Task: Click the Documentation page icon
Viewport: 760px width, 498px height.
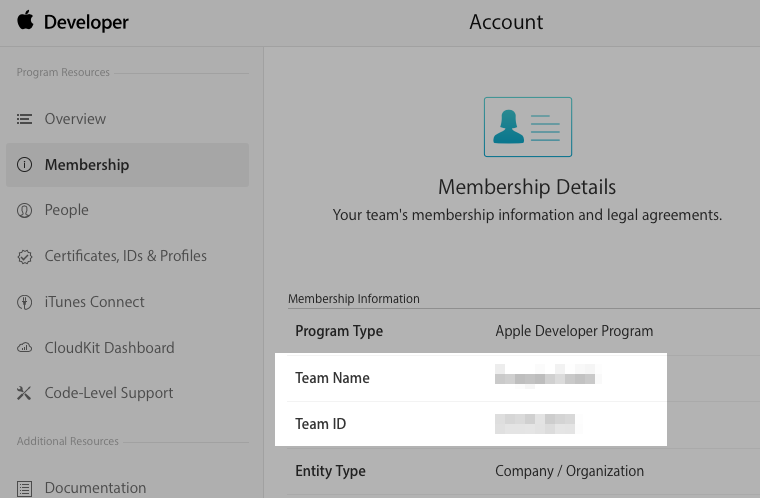Action: coord(24,488)
